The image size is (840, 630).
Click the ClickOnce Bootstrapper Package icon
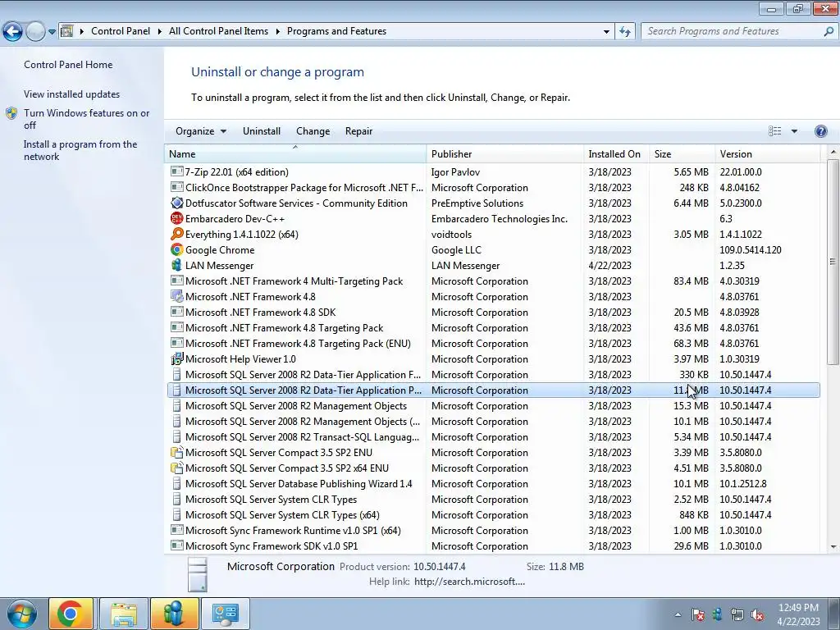tap(177, 188)
